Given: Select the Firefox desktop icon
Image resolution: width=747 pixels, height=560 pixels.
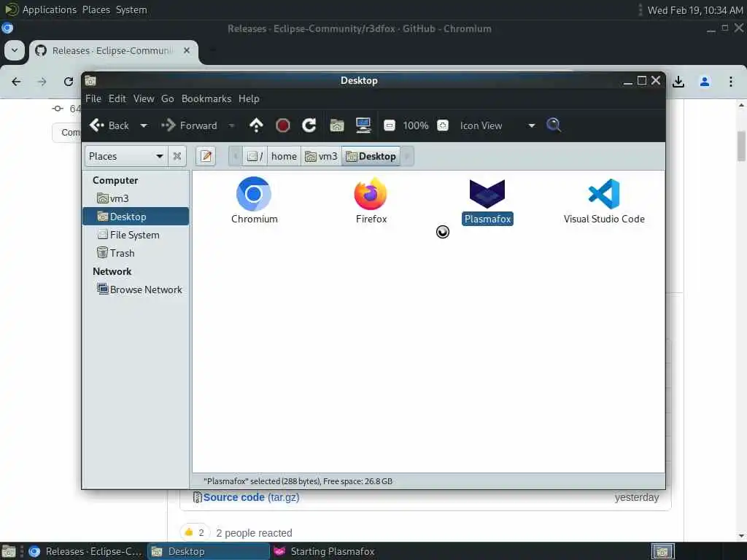Looking at the screenshot, I should (x=371, y=194).
